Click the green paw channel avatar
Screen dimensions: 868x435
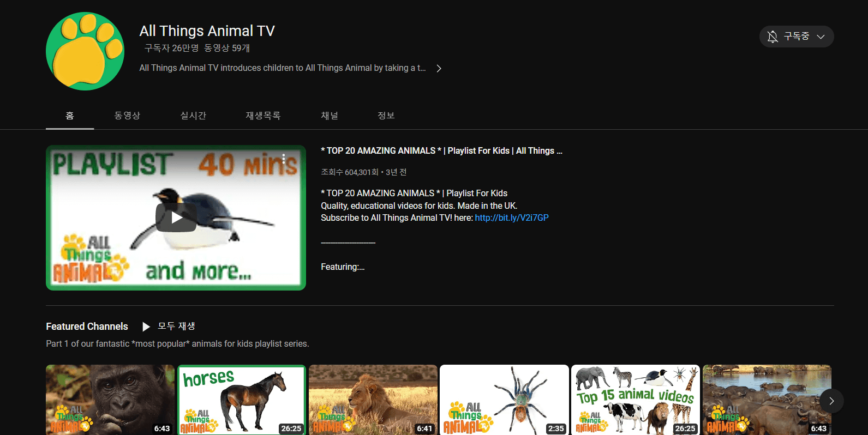point(85,51)
